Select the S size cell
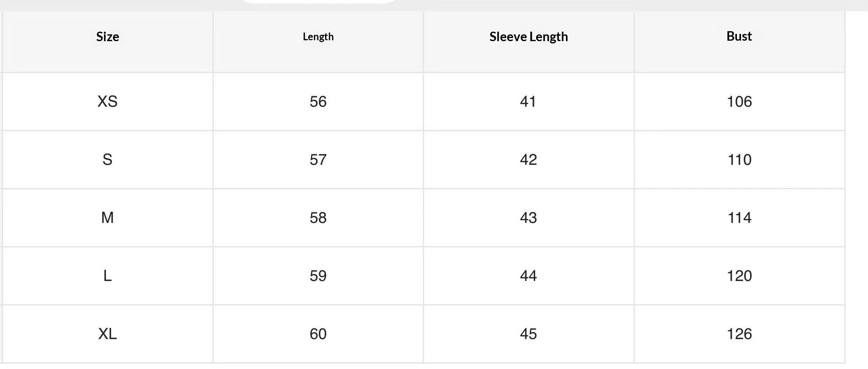 pyautogui.click(x=108, y=160)
